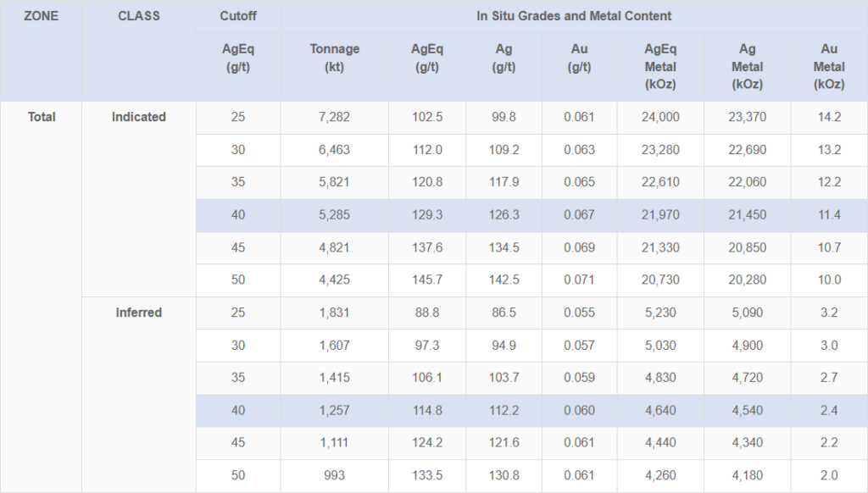Click the Indicated class cell
This screenshot has height=493, width=868.
pos(138,117)
